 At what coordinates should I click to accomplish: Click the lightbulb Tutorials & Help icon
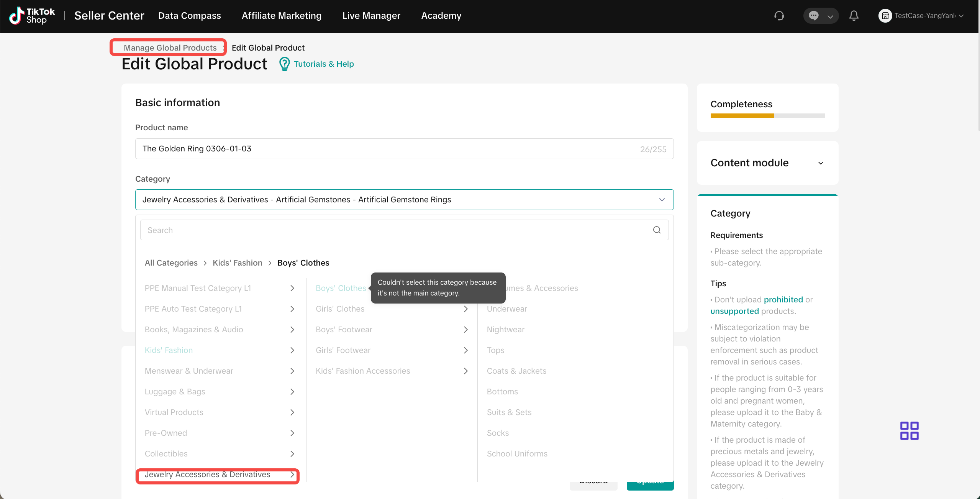(x=284, y=64)
